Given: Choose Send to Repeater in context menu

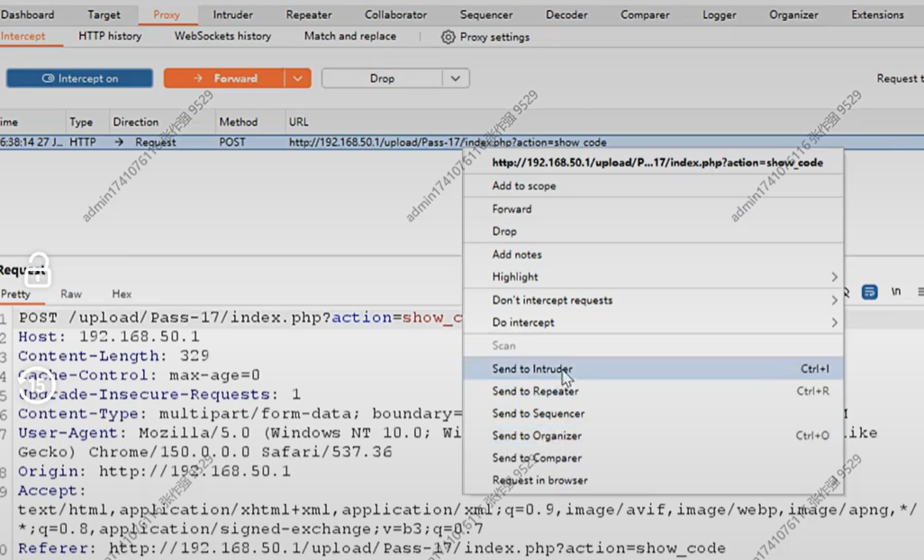Looking at the screenshot, I should (653, 391).
